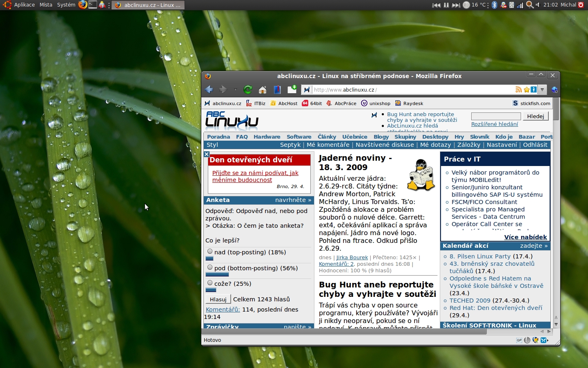Viewport: 588px width, 368px height.
Task: Open the FAQ section tab
Action: click(242, 137)
